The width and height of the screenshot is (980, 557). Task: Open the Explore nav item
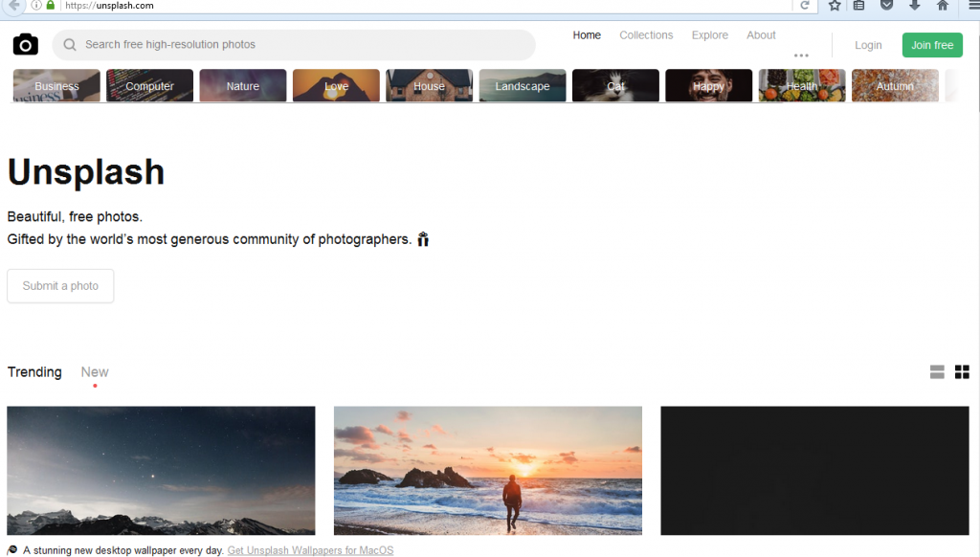710,35
